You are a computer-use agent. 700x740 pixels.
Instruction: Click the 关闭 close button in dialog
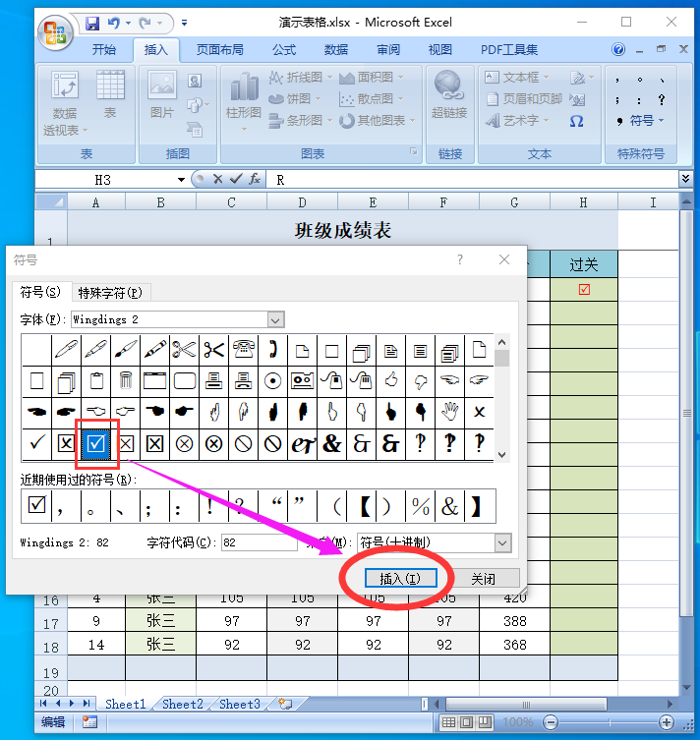pyautogui.click(x=484, y=579)
